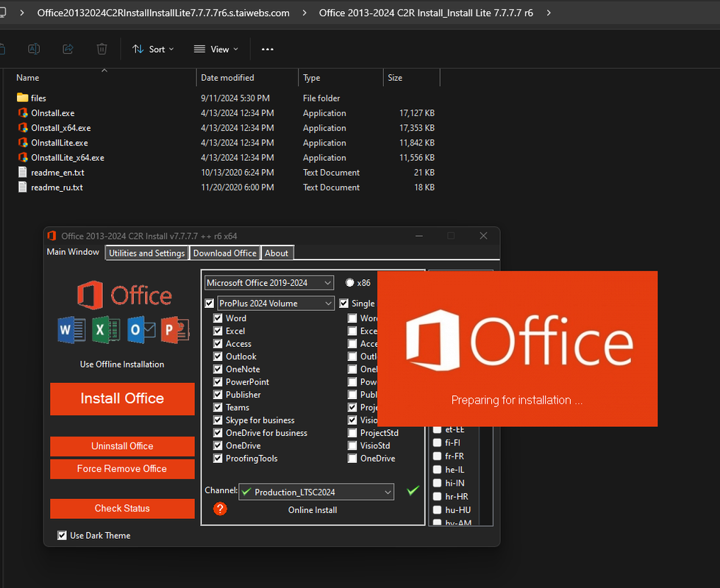Toggle the ProPlus 2024 Volume checkbox

210,304
